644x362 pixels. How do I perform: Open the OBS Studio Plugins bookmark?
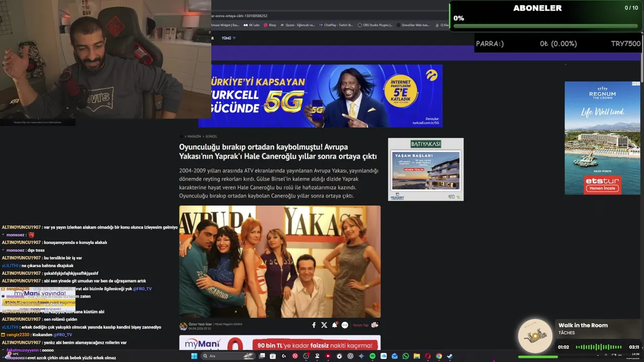click(375, 25)
